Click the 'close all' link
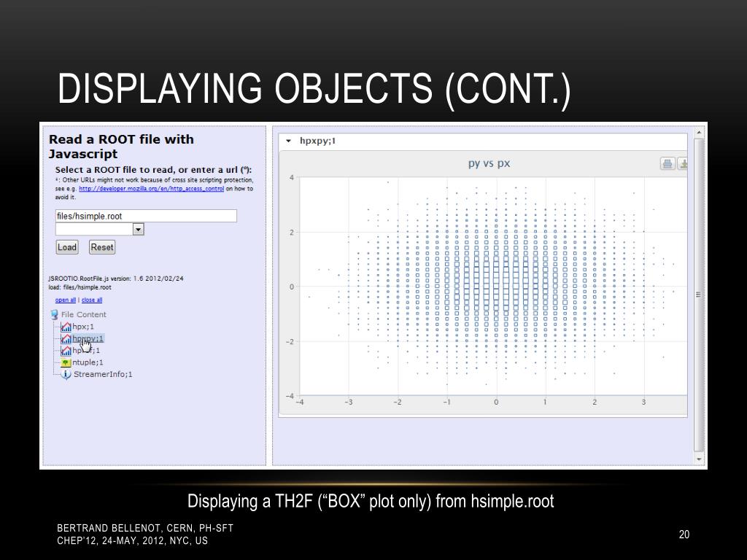Viewport: 747px width, 560px height. click(x=92, y=300)
